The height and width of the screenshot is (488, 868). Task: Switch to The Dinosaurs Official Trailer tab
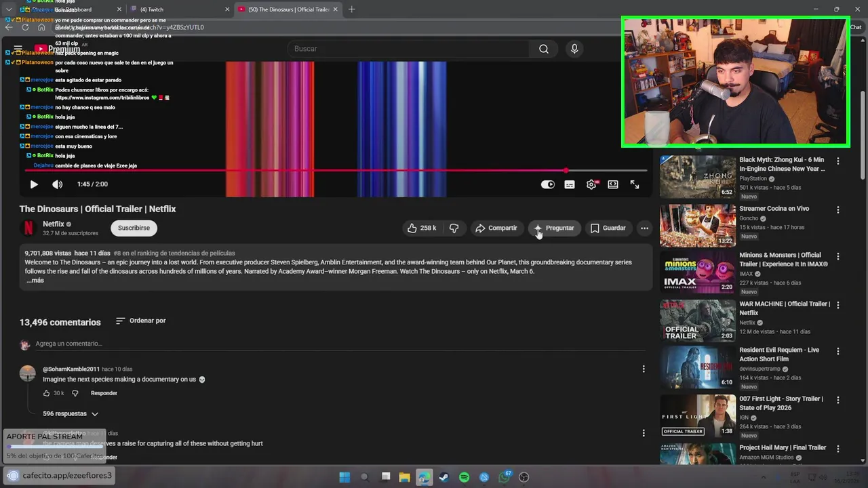click(x=288, y=9)
